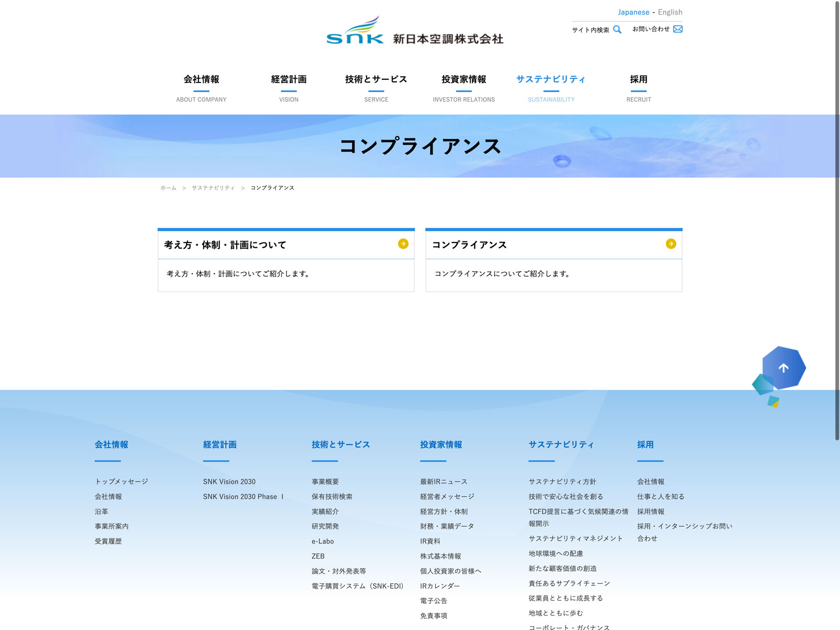Open 技術とサービス SERVICE menu
840x630 pixels.
coord(376,88)
